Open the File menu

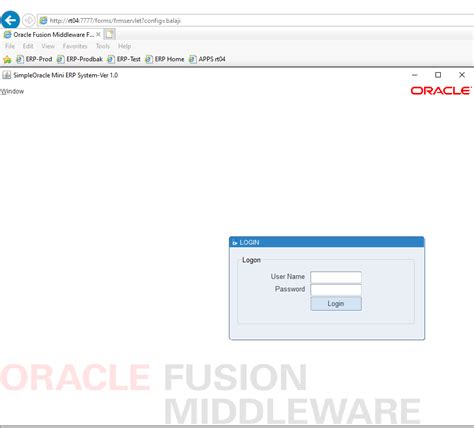(x=10, y=46)
